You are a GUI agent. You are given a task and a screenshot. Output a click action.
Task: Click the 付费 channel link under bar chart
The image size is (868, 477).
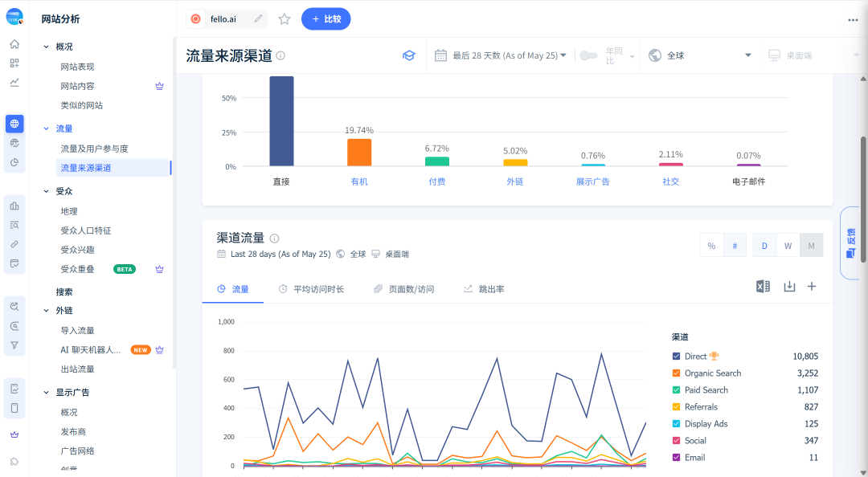(437, 181)
